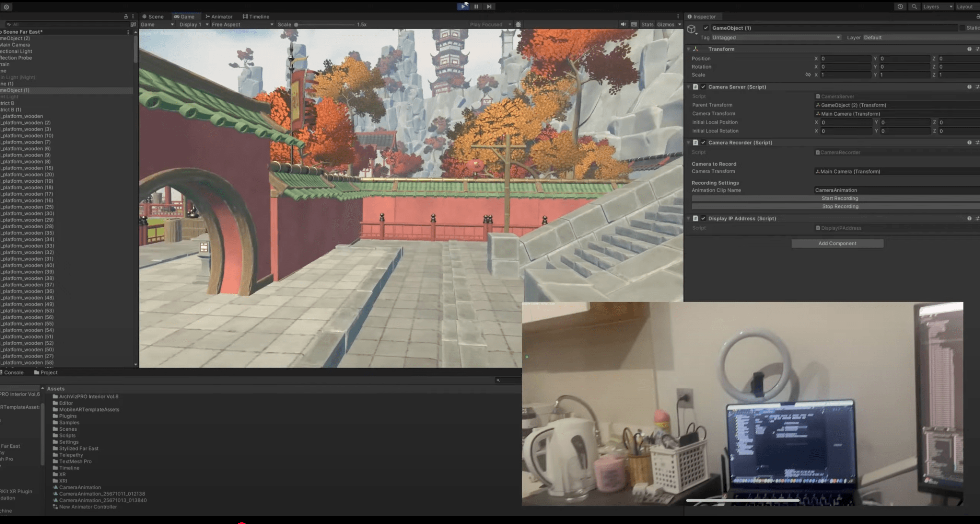Screen dimensions: 980x524
Task: Mute game audio via speaker icon
Action: pyautogui.click(x=623, y=24)
